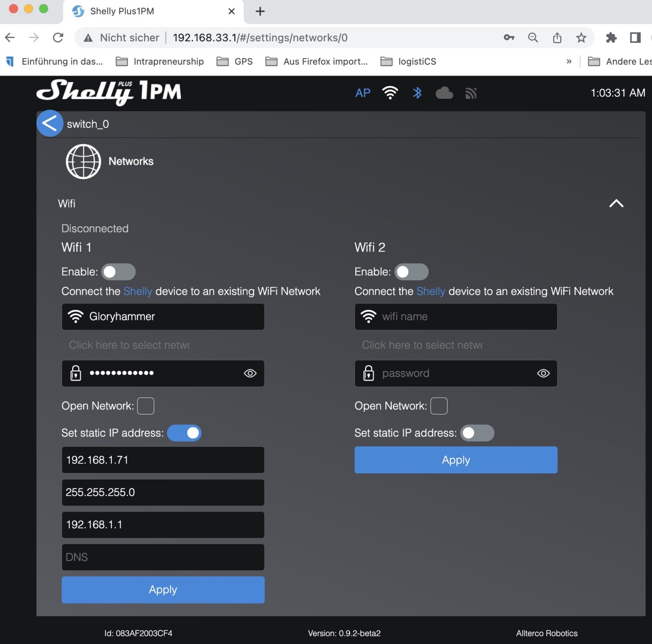Click the Networks globe icon
The image size is (652, 644).
pyautogui.click(x=83, y=162)
